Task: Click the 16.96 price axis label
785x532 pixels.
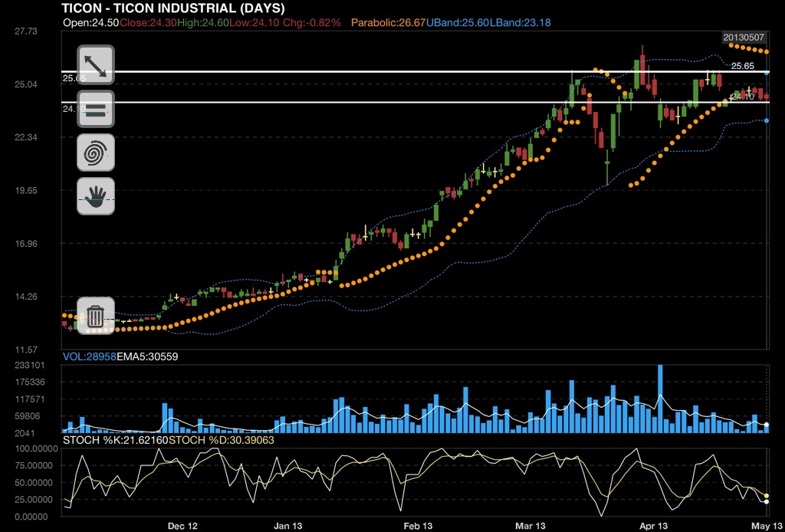Action: coord(26,244)
